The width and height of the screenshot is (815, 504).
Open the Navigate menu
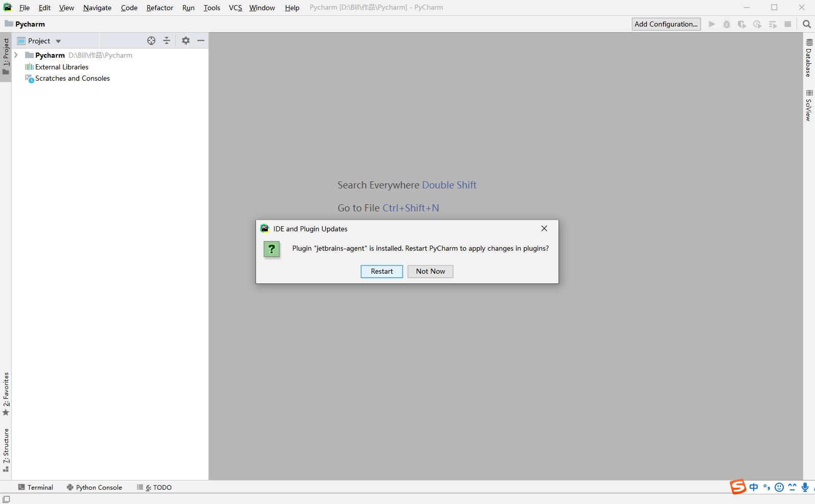(x=97, y=8)
